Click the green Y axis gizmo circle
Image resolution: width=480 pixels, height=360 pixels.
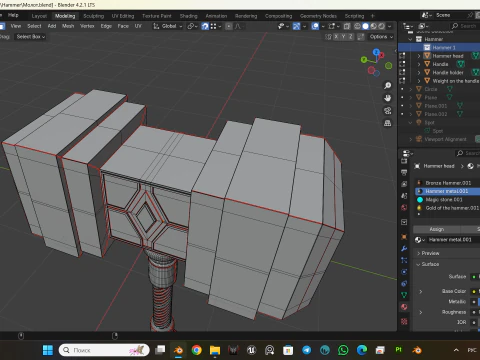pyautogui.click(x=364, y=60)
